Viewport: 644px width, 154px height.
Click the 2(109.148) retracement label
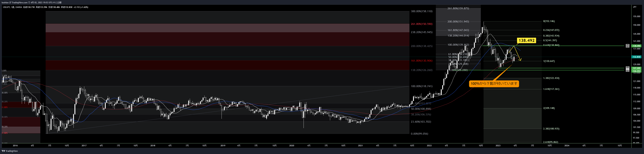[549, 108]
